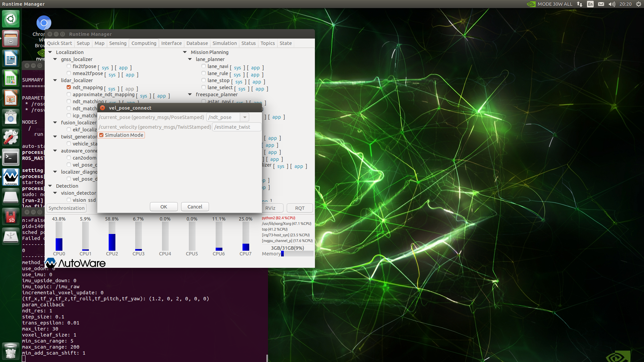
Task: Toggle Simulation Mode checkbox
Action: click(101, 135)
